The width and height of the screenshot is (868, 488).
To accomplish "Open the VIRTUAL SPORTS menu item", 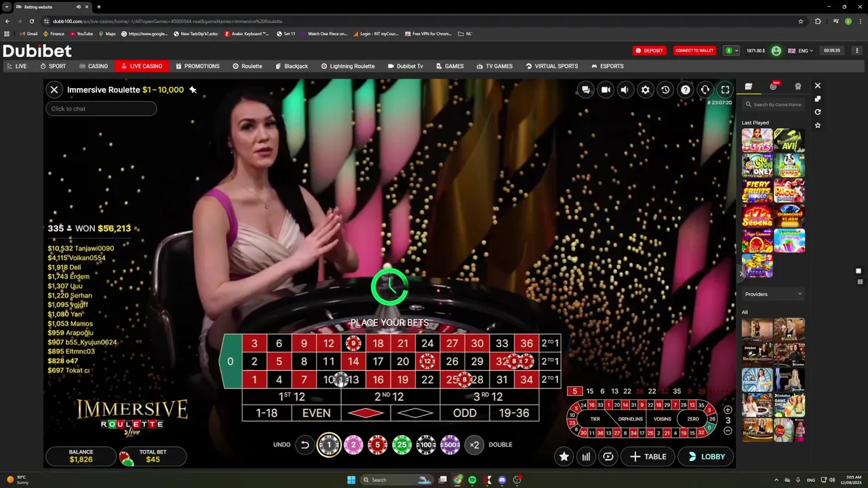I will coord(551,66).
